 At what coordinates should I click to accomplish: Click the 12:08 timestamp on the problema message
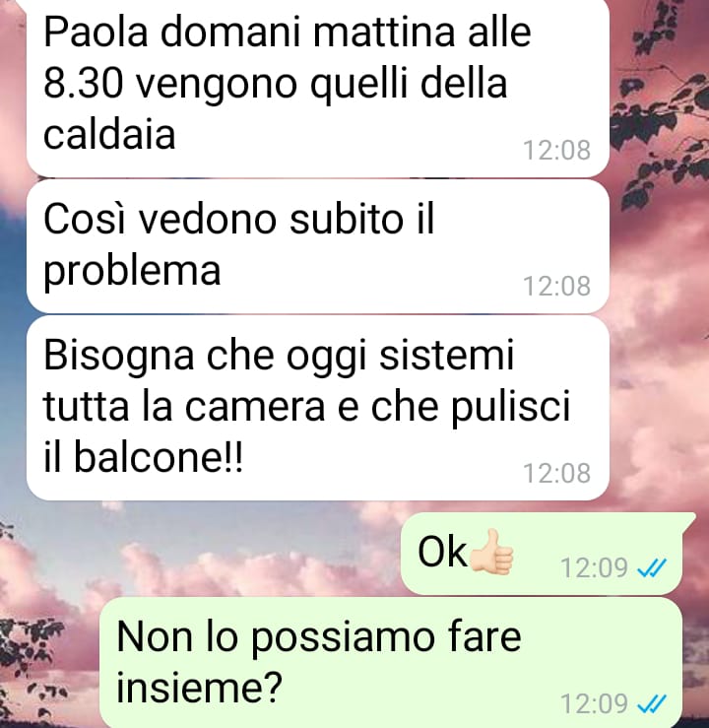tap(556, 286)
